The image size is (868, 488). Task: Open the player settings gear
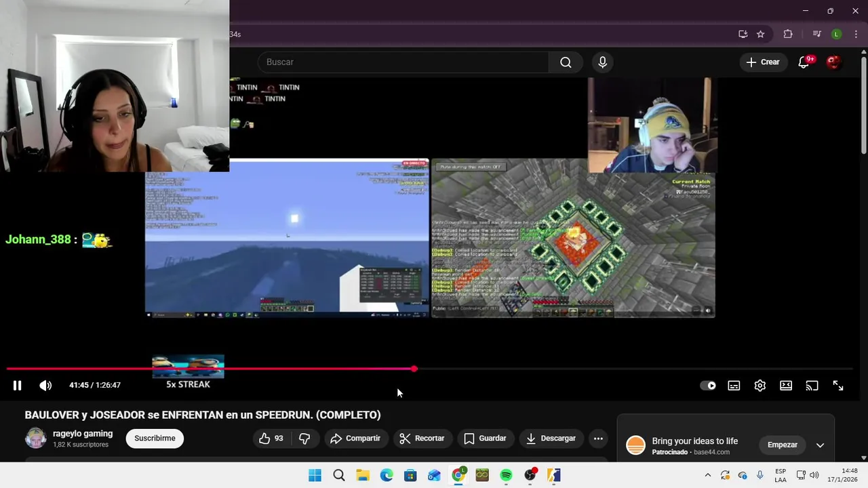click(x=759, y=386)
